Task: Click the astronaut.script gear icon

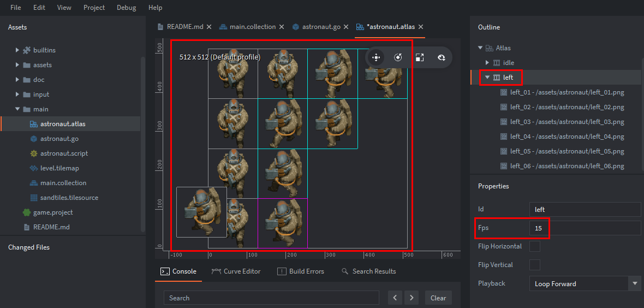Action: [34, 153]
